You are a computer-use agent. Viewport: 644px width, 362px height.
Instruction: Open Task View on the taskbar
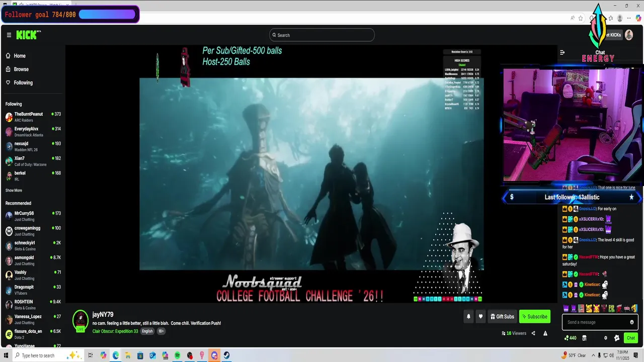click(91, 355)
